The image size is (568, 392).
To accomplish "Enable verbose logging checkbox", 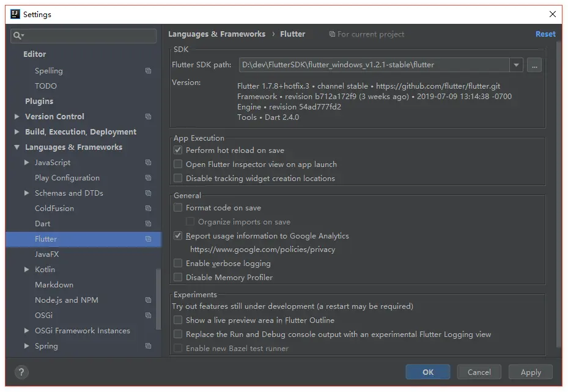I will (178, 263).
